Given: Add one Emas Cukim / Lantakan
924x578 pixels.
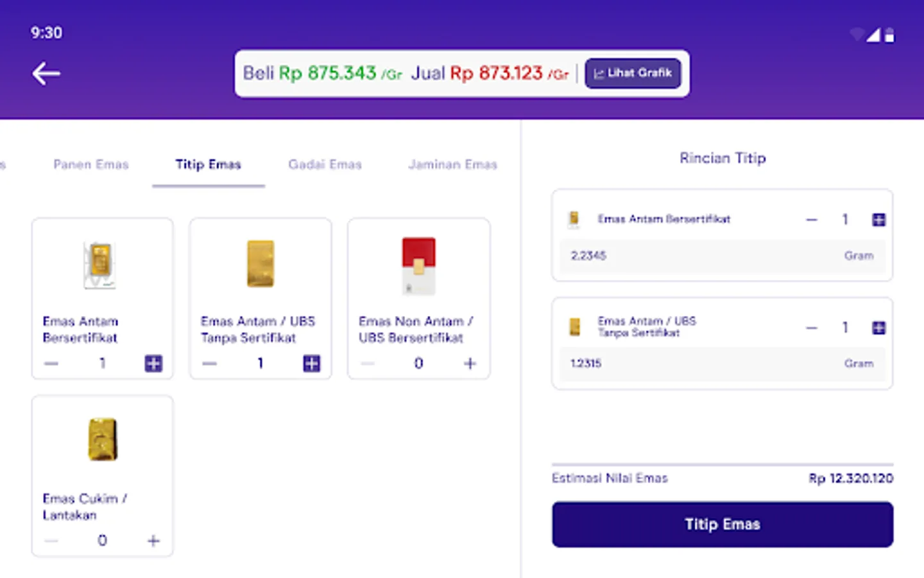Looking at the screenshot, I should (x=153, y=541).
